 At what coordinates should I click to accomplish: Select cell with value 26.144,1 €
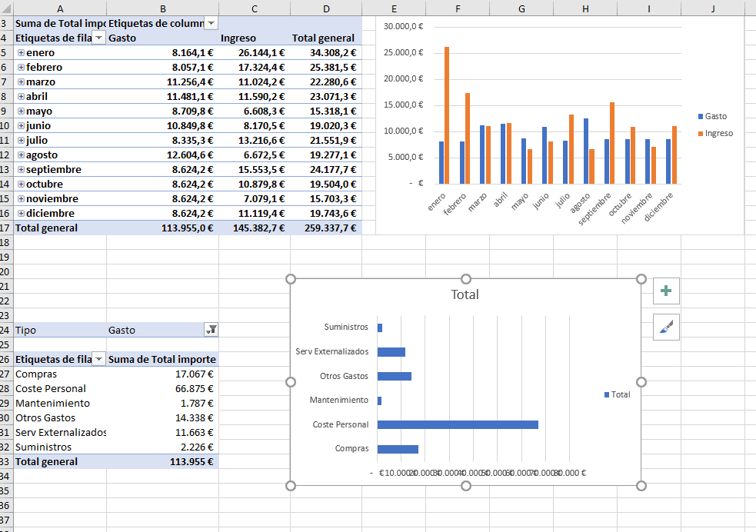pos(255,52)
